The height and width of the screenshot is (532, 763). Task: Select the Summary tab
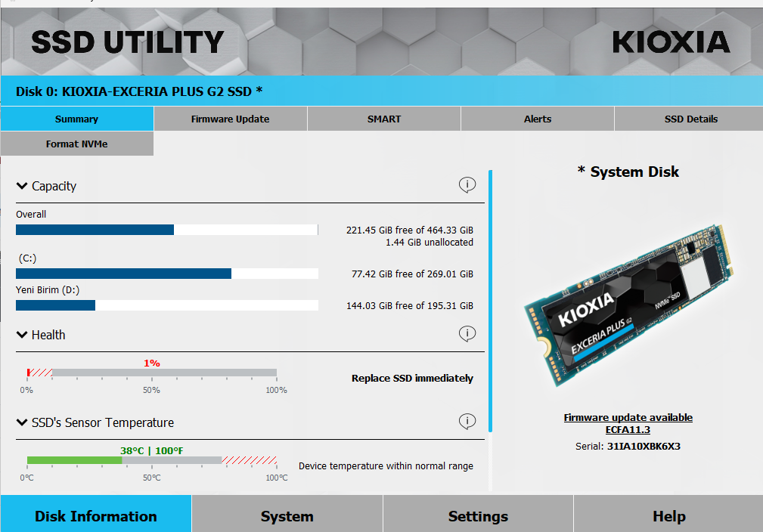tap(77, 119)
